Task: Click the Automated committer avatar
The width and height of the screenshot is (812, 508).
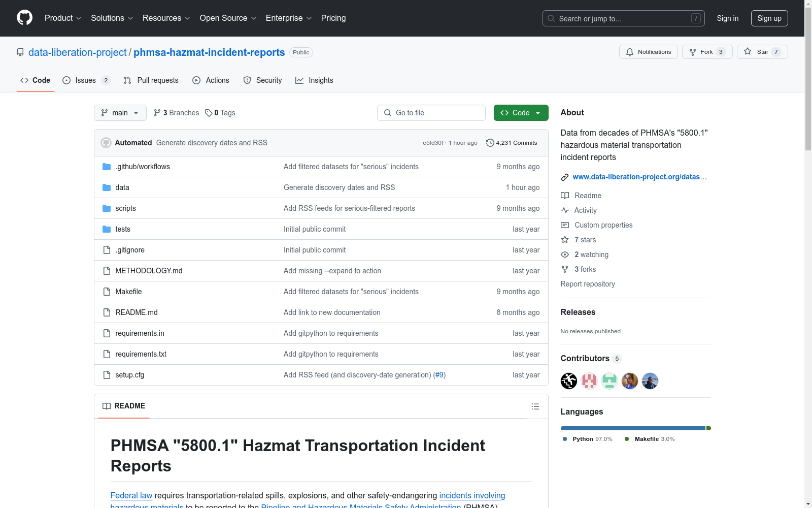Action: (x=106, y=143)
